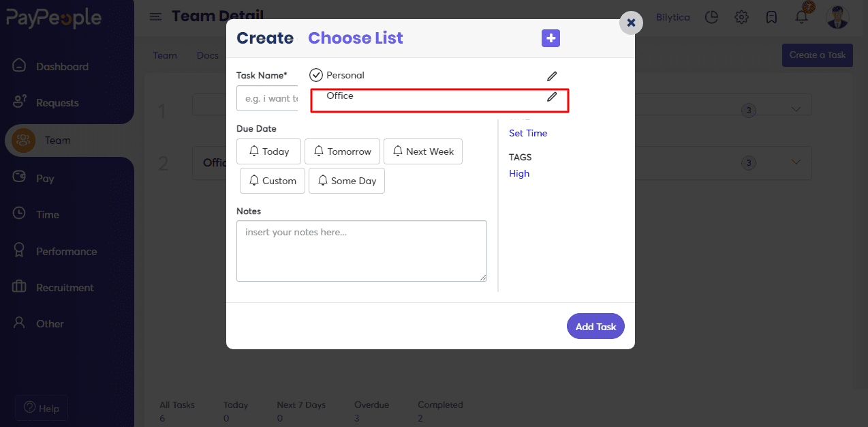Click the bookmark icon in header

pyautogui.click(x=771, y=17)
